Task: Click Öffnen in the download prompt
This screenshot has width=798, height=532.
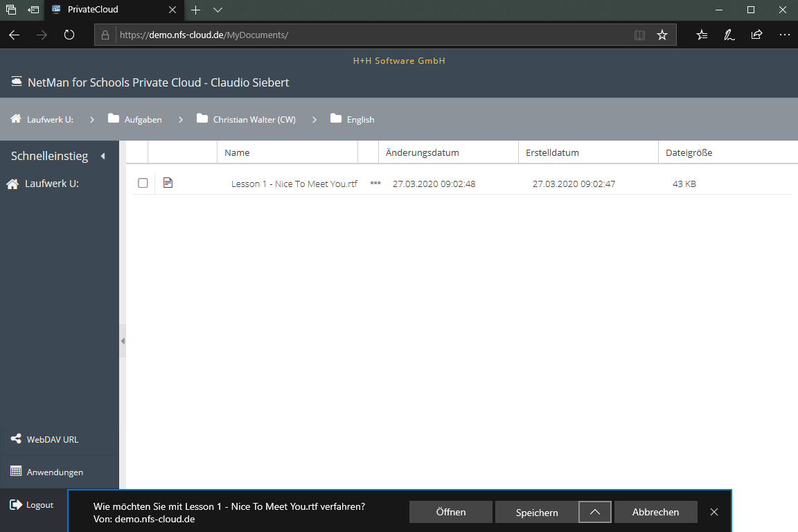Action: (x=451, y=512)
